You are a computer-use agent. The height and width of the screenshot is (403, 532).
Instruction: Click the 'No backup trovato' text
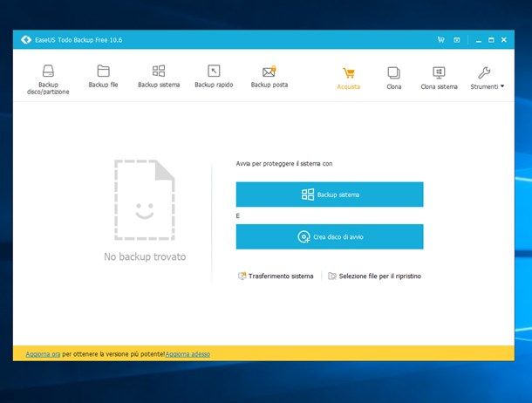(145, 256)
